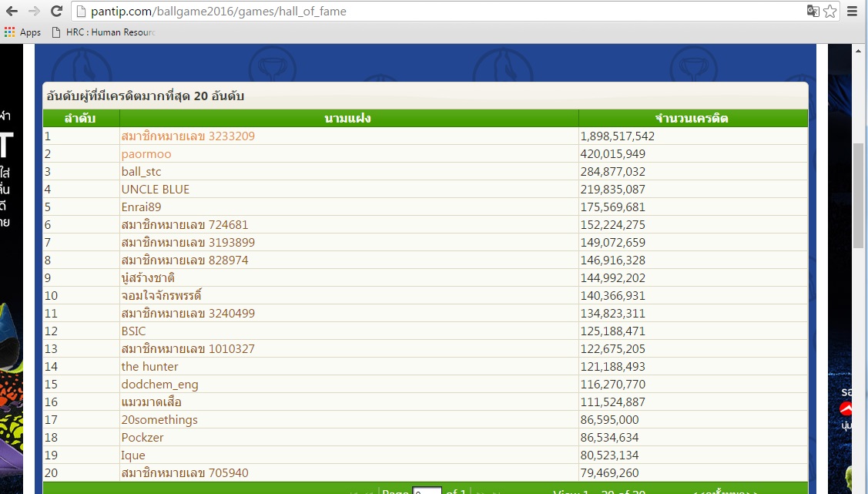Open the Pockzer user link
The image size is (868, 494).
pyautogui.click(x=142, y=438)
